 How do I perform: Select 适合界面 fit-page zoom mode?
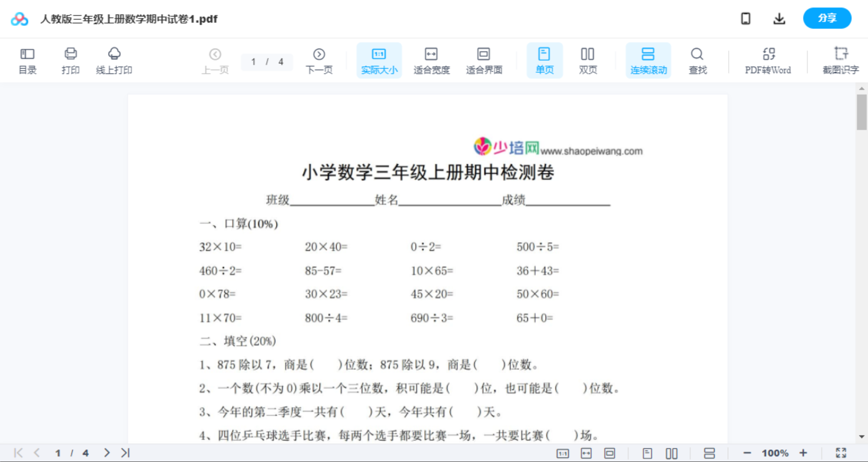[x=484, y=60]
